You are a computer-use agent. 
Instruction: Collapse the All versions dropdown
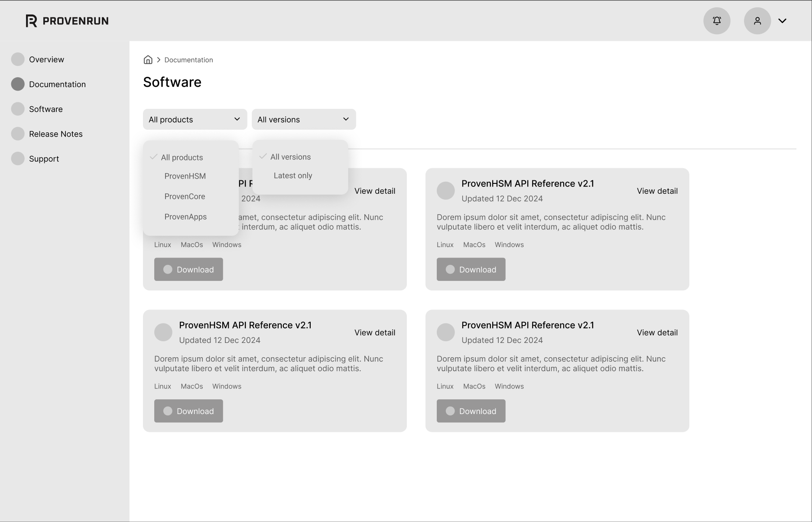click(x=304, y=119)
